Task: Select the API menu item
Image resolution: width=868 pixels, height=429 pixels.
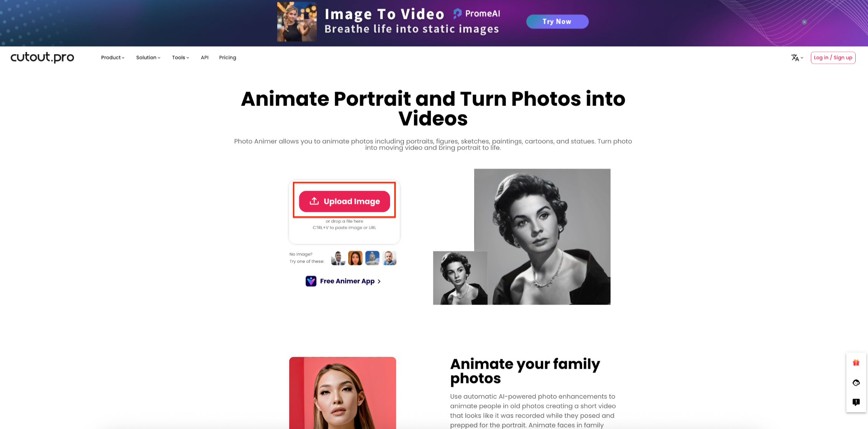Action: (x=204, y=57)
